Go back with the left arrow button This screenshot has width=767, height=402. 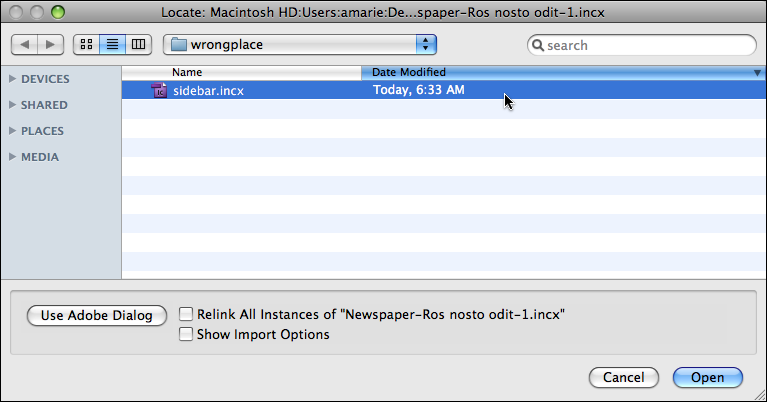pos(24,45)
